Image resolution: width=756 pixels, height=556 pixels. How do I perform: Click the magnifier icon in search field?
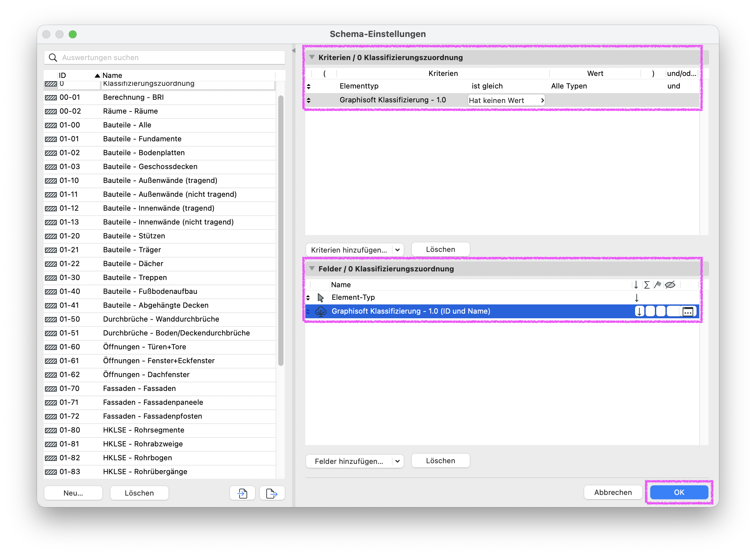[x=53, y=57]
